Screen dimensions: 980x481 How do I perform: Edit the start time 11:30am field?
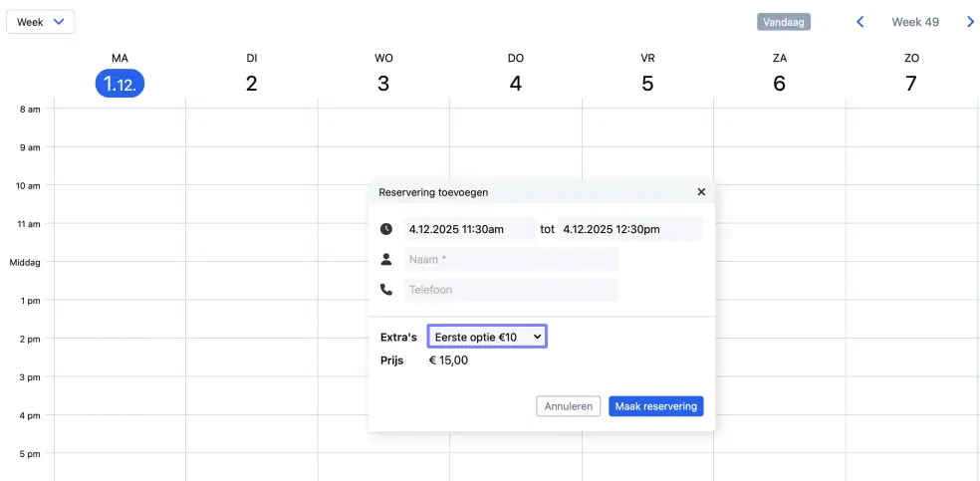point(470,229)
